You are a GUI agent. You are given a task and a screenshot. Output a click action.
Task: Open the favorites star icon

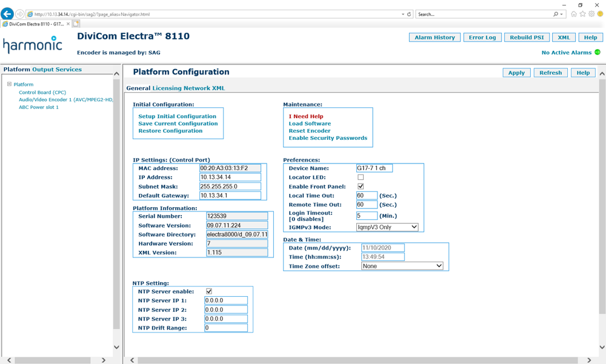582,14
